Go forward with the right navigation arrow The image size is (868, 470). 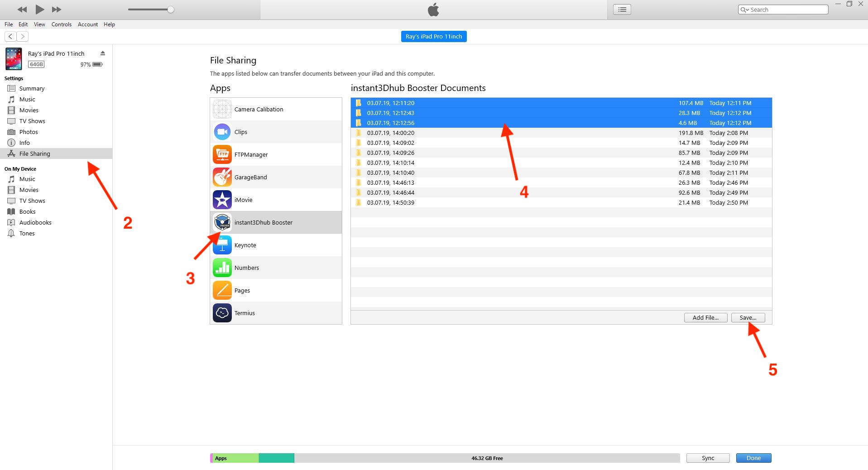[x=23, y=37]
